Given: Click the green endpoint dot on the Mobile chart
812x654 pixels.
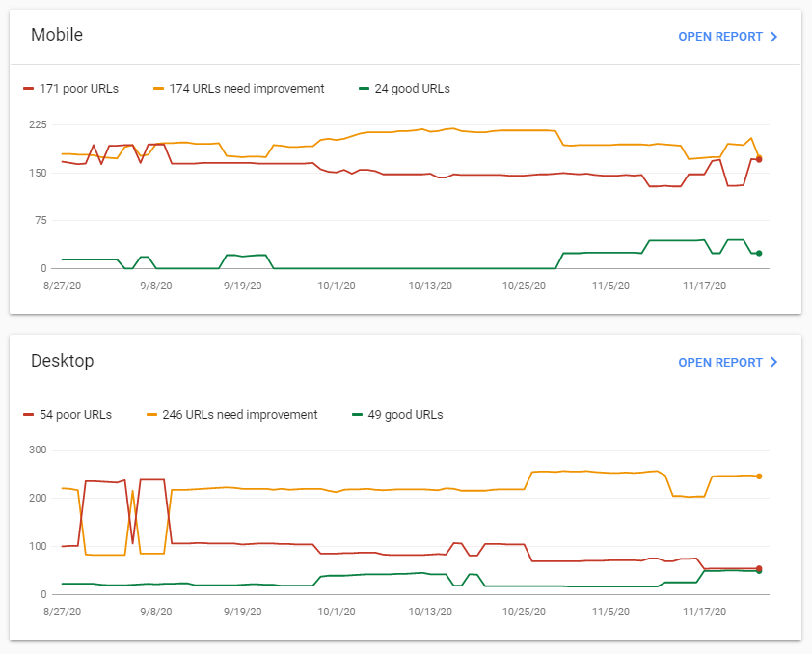Looking at the screenshot, I should [x=759, y=253].
